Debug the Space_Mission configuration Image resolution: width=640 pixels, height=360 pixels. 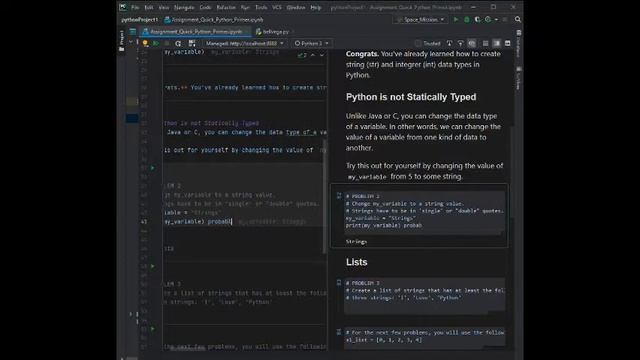[467, 19]
